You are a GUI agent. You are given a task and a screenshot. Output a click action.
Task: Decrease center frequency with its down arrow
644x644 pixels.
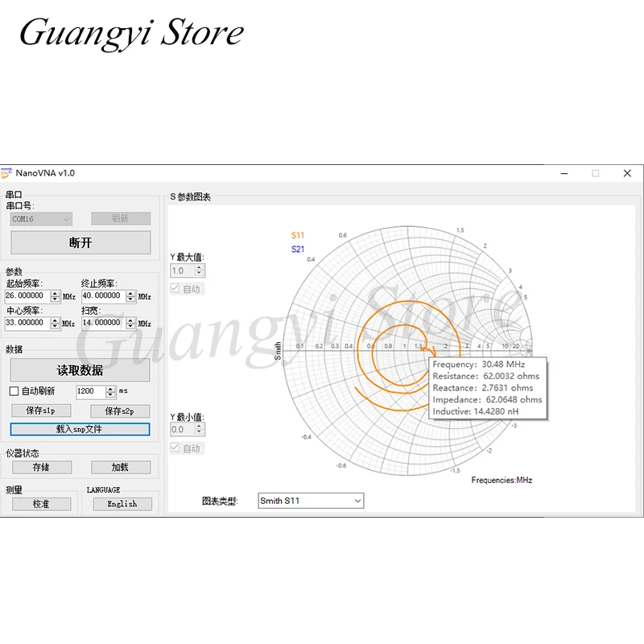55,326
